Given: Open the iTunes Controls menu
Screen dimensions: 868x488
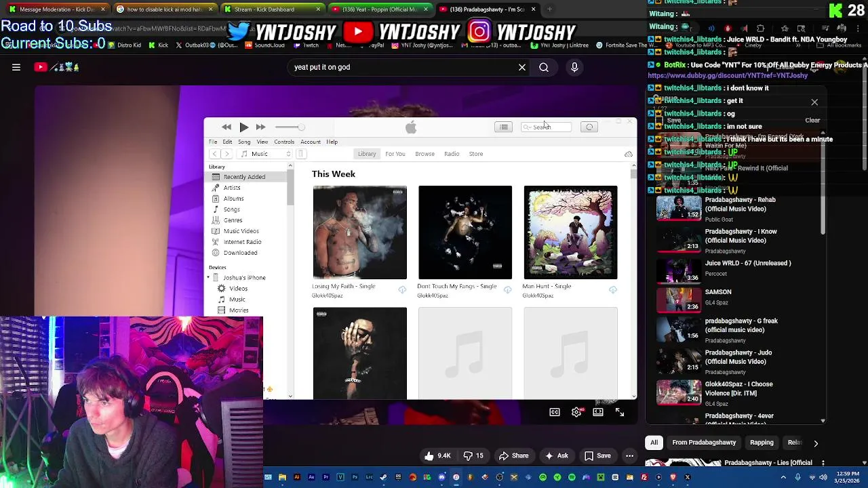Looking at the screenshot, I should click(x=284, y=142).
